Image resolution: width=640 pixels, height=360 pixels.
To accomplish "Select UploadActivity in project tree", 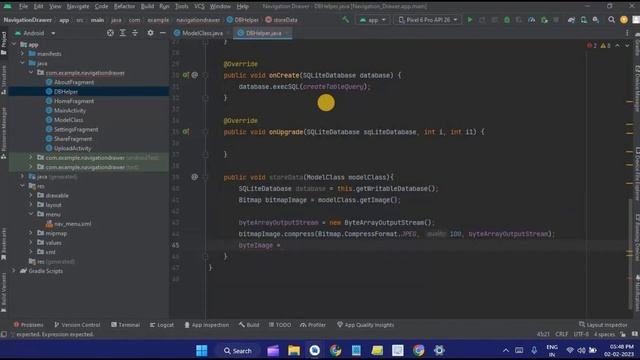I will 73,148.
